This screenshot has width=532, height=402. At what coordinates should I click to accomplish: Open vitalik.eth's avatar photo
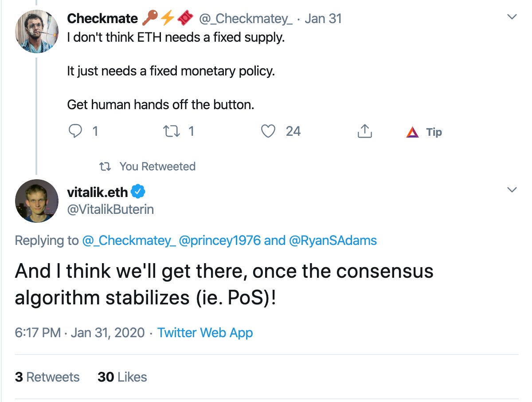(x=37, y=201)
